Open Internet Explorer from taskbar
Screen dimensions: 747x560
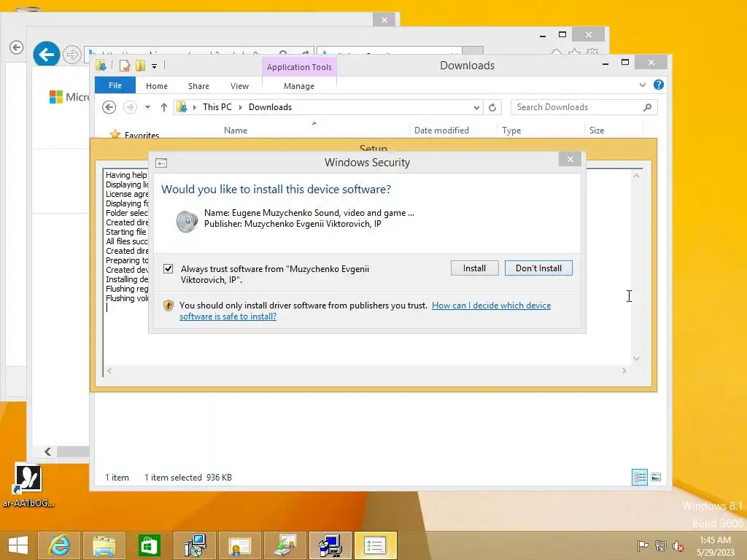[58, 545]
